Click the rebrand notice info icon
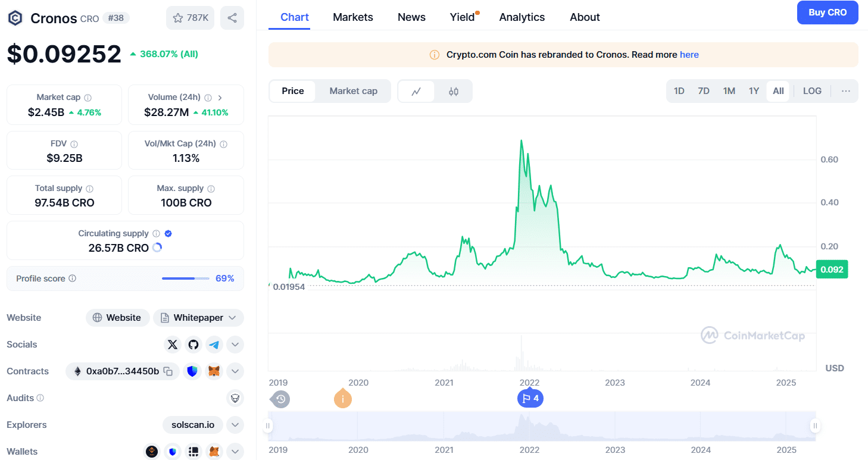868x460 pixels. point(435,55)
